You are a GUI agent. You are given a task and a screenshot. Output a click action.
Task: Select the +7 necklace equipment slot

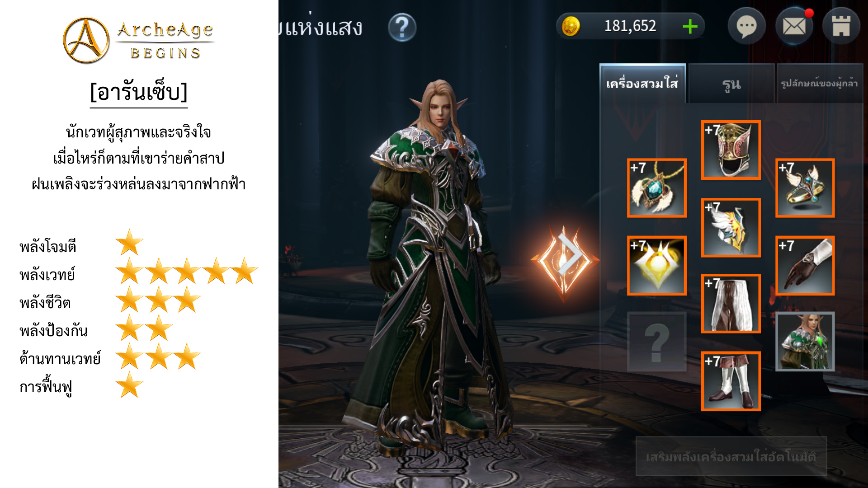coord(657,188)
